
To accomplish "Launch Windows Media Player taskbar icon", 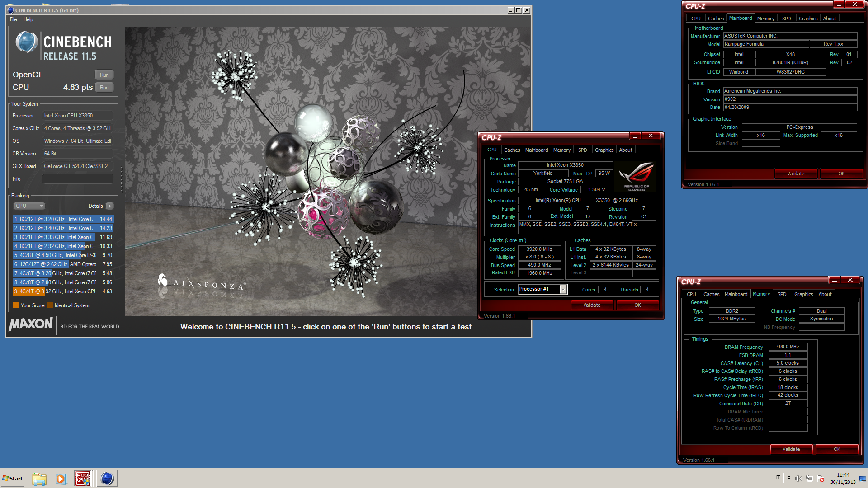I will click(61, 479).
